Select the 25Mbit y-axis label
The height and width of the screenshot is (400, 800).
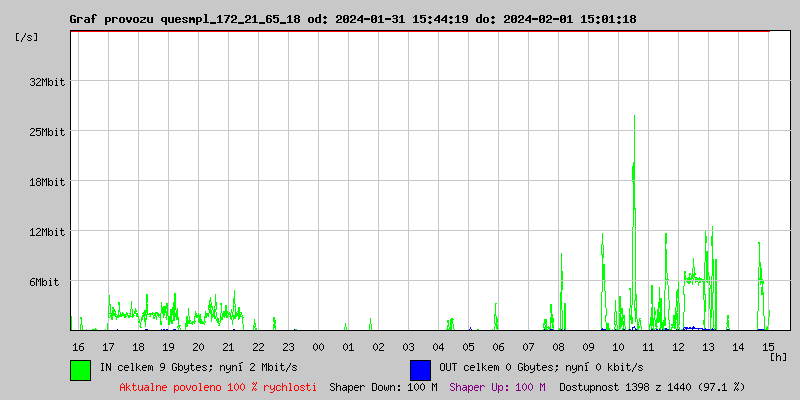47,132
